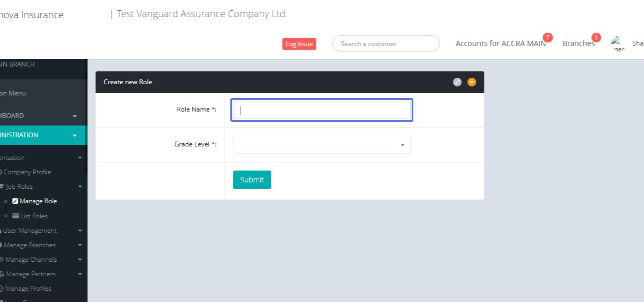Expand the User Management submenu
Image resolution: width=644 pixels, height=302 pixels.
point(80,231)
